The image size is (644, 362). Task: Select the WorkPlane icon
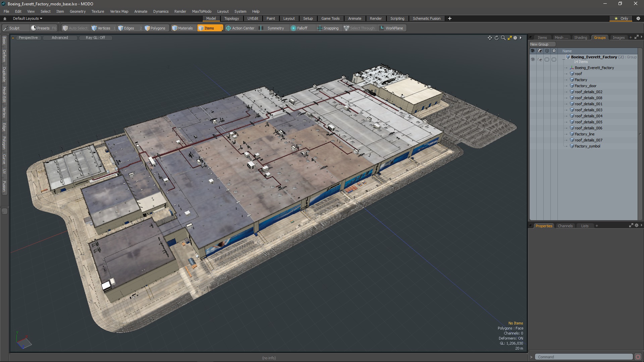381,28
